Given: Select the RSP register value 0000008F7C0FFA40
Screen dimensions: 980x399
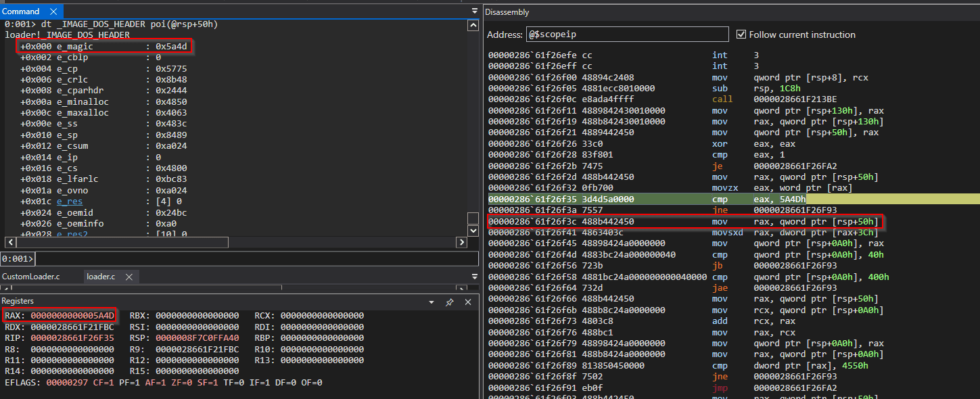Looking at the screenshot, I should [x=197, y=337].
